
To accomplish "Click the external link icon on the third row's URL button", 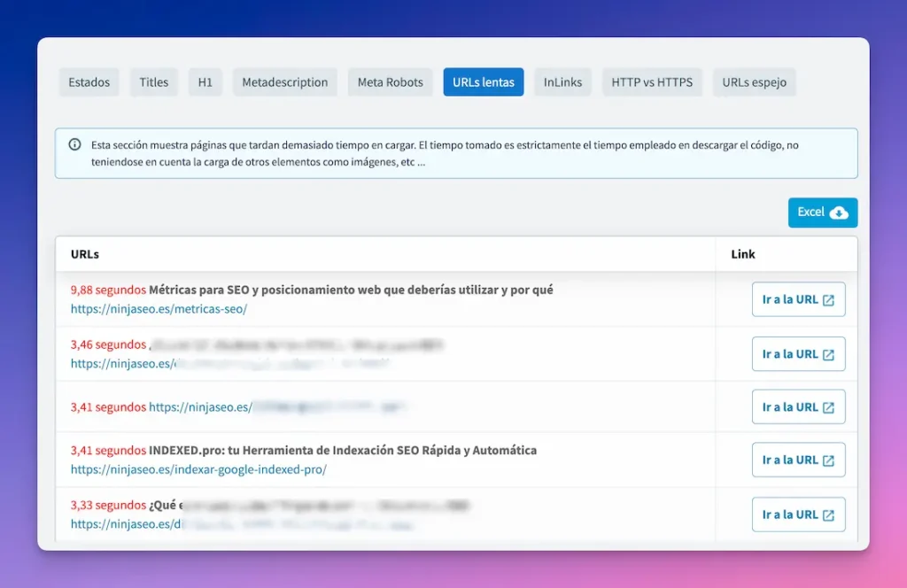I will click(827, 406).
